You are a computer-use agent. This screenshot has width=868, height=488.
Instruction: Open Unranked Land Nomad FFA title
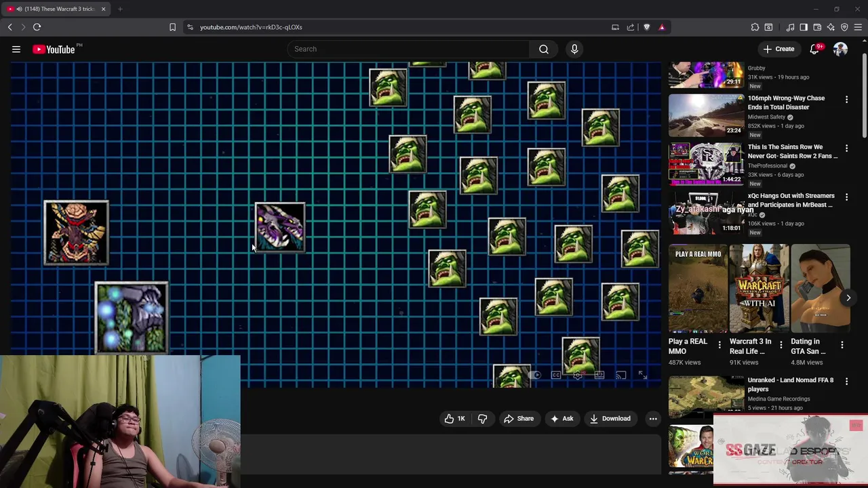click(x=791, y=384)
